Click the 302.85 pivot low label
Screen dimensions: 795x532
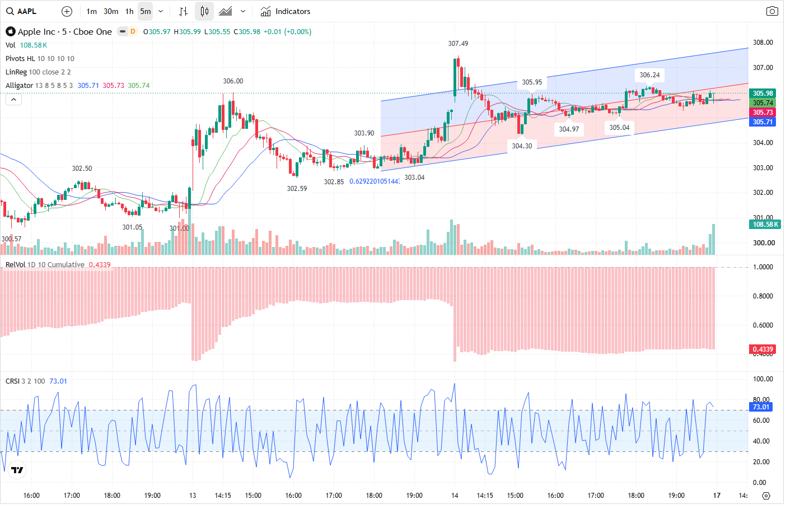tap(334, 181)
